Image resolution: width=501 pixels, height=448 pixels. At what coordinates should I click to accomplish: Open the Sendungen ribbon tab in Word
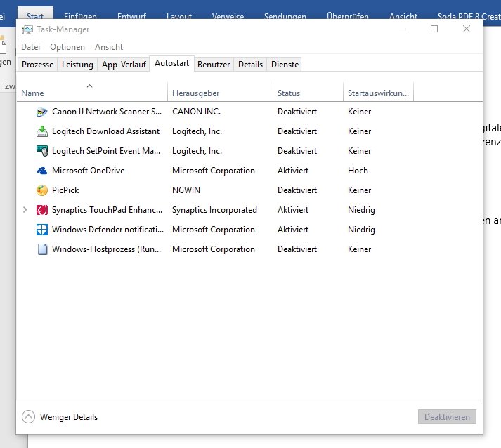(285, 15)
